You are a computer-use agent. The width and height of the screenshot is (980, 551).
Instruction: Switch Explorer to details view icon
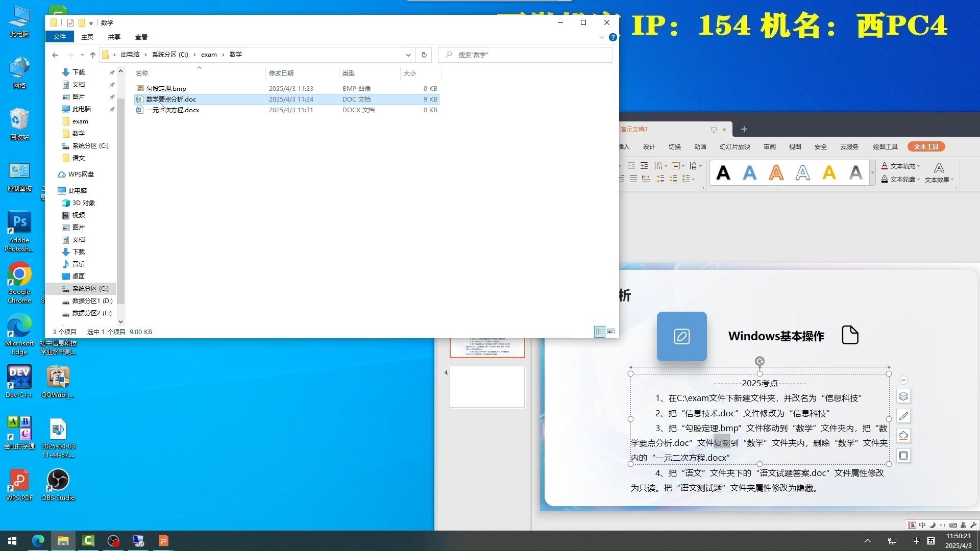point(600,332)
